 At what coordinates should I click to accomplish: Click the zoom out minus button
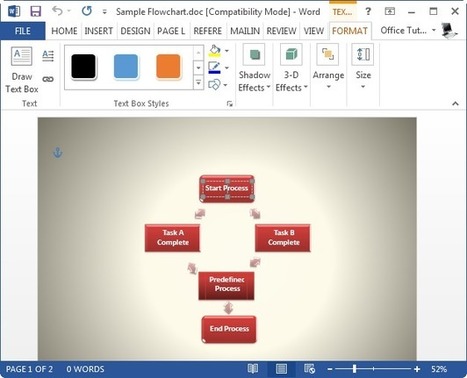pos(330,369)
